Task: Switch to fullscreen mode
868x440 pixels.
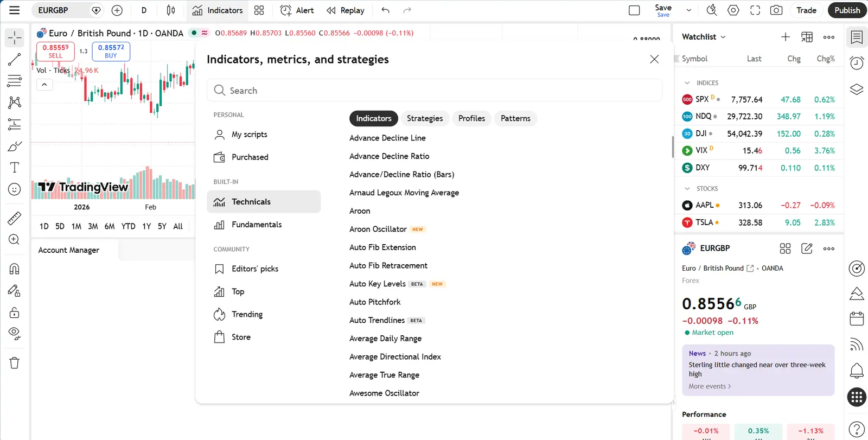Action: [x=755, y=10]
